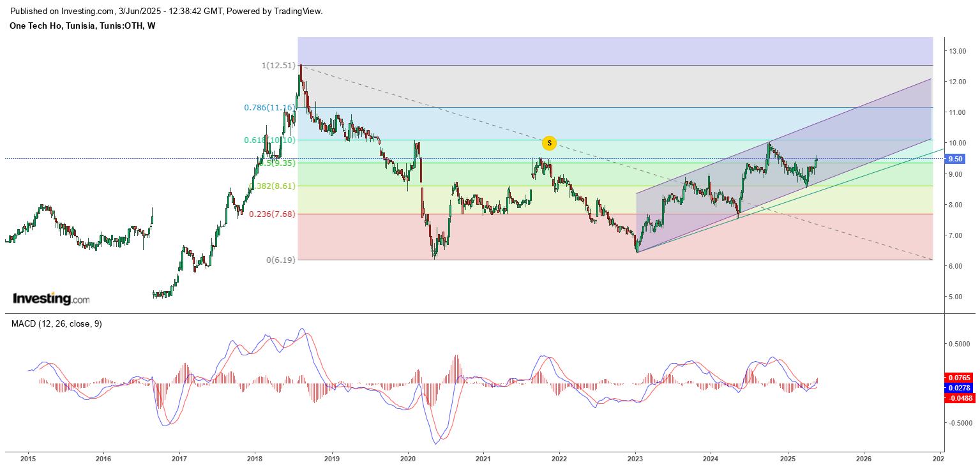The image size is (980, 467).
Task: Click the 12.00 price axis label
Action: pyautogui.click(x=958, y=82)
